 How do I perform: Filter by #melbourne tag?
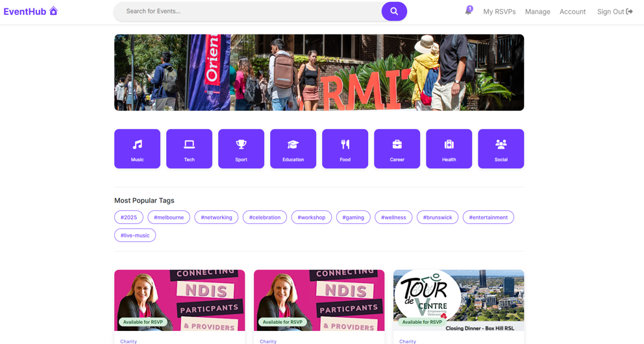169,217
